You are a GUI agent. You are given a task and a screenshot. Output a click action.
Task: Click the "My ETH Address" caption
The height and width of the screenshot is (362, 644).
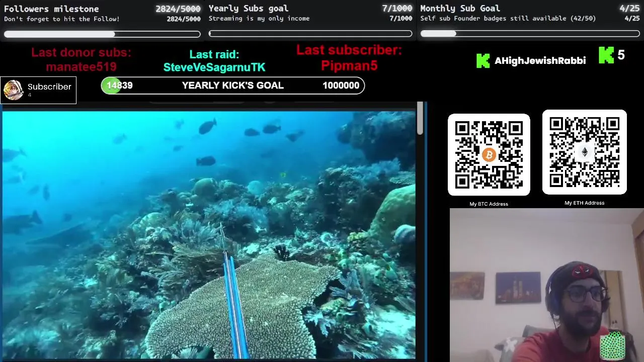click(584, 203)
